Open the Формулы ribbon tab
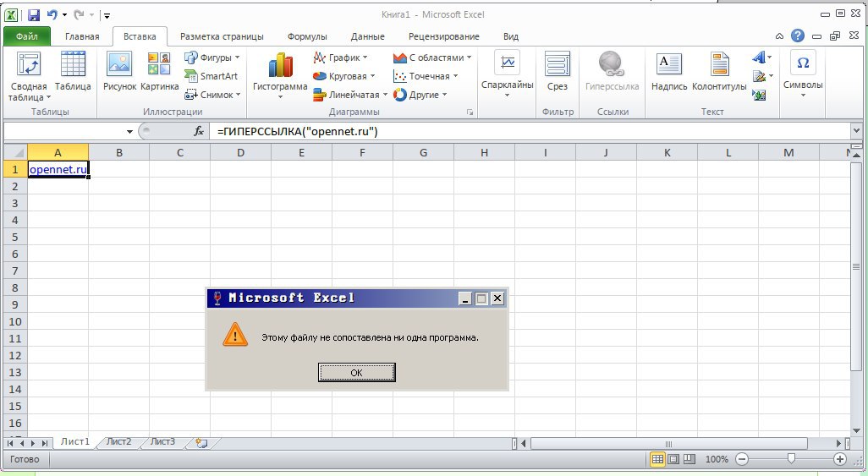 307,36
